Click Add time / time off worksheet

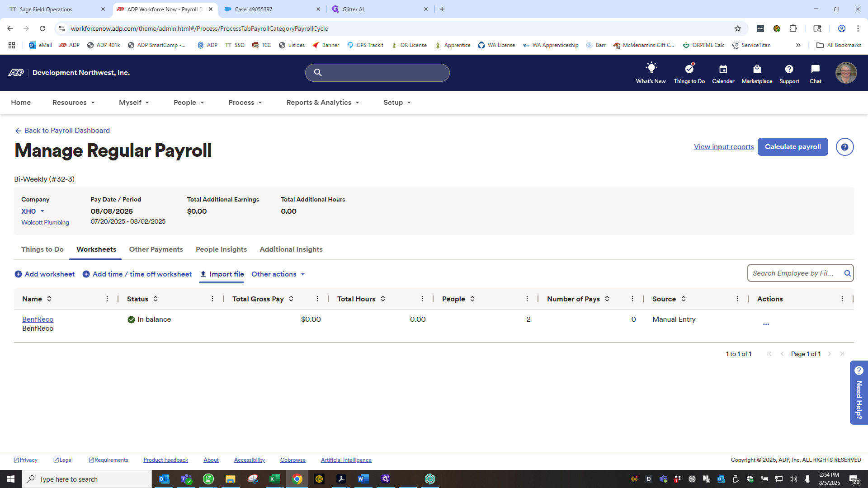point(137,274)
